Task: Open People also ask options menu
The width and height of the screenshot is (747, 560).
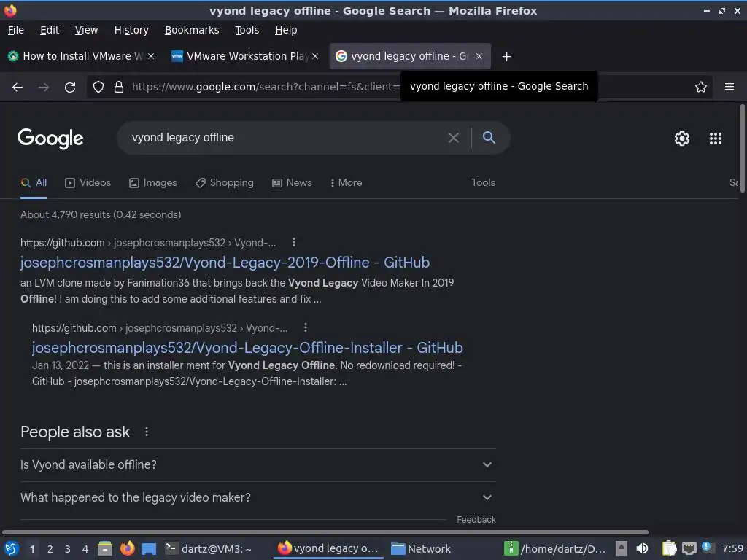Action: 146,432
